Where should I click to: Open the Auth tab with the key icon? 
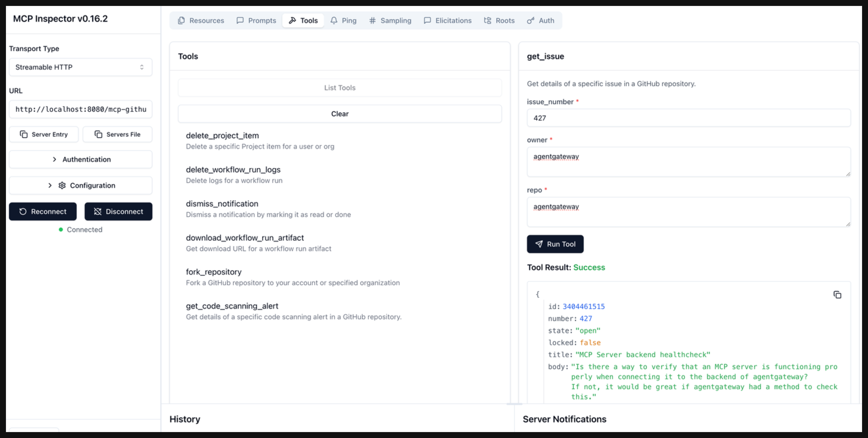coord(540,21)
